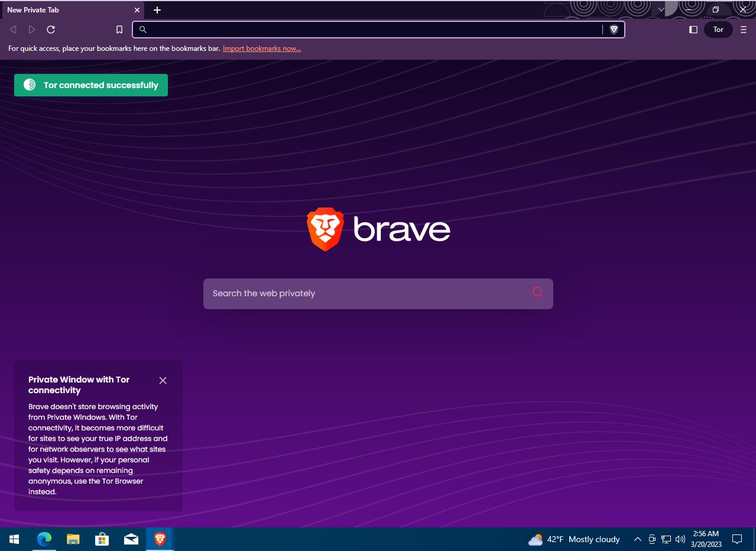This screenshot has height=551, width=756.
Task: Click the Tor onion status icon
Action: coord(30,85)
